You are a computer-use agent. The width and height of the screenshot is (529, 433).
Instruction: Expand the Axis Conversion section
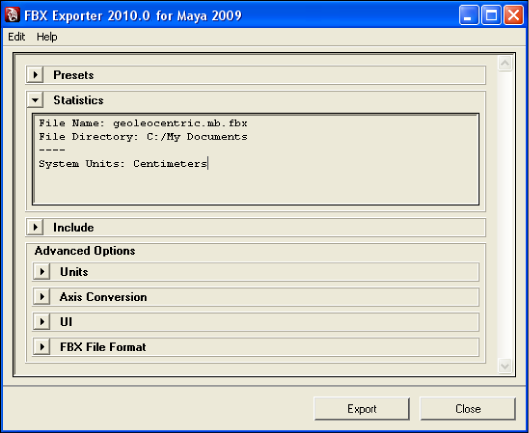(x=42, y=297)
